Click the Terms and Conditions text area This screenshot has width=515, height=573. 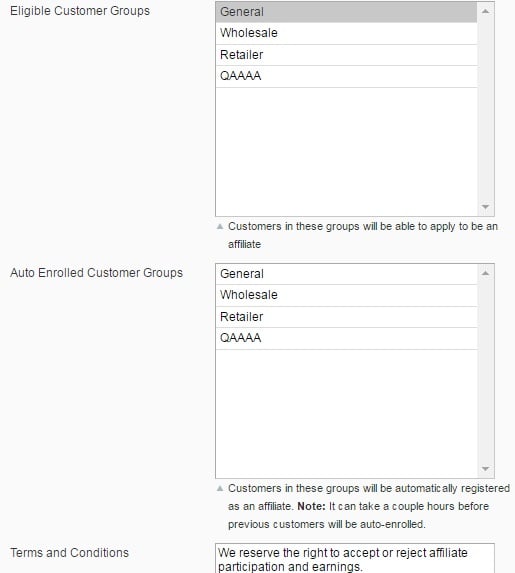(355, 558)
